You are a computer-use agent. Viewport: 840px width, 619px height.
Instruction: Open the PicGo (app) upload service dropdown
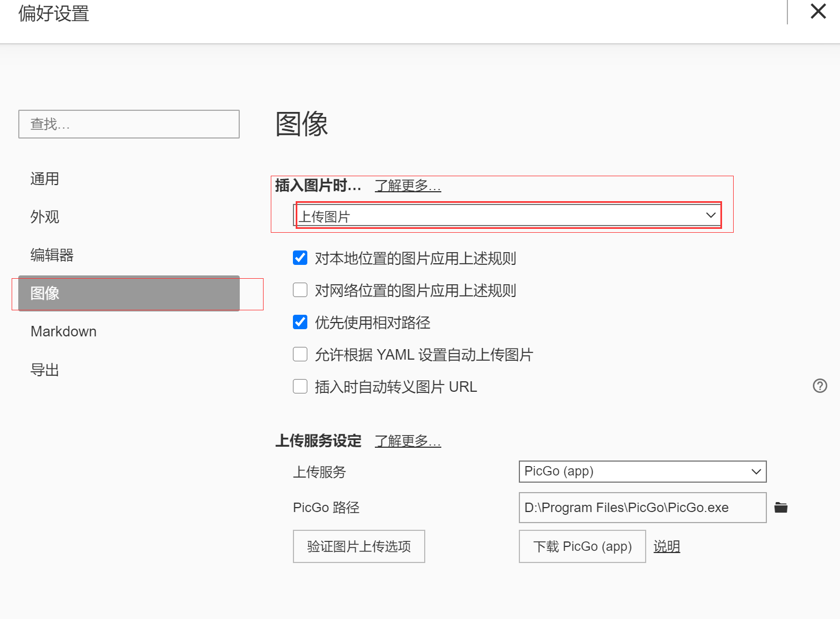click(642, 472)
